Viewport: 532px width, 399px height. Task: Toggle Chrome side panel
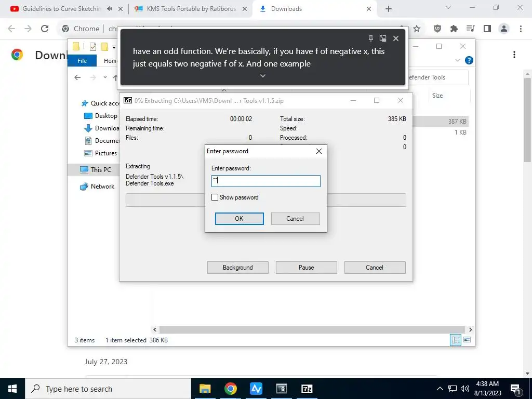point(487,29)
